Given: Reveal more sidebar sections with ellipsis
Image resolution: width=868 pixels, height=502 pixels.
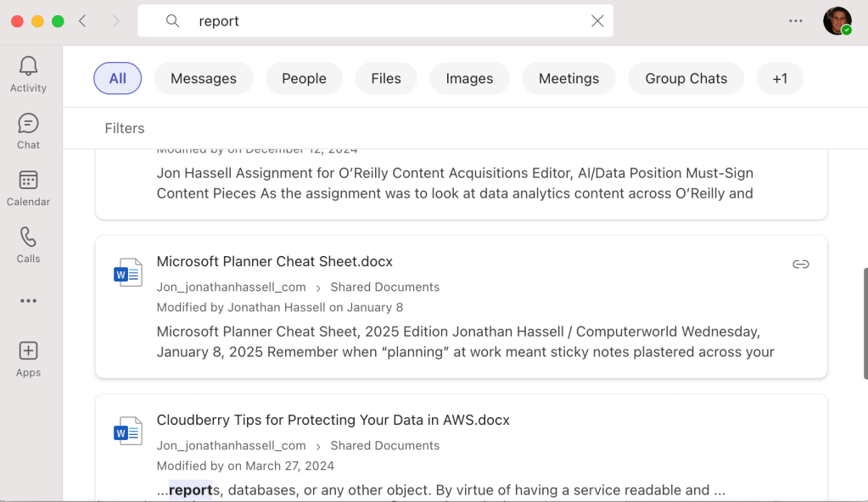Looking at the screenshot, I should 28,300.
